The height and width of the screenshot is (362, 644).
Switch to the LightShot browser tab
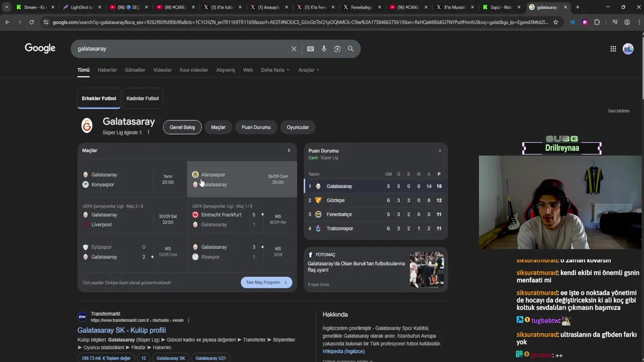coord(80,7)
